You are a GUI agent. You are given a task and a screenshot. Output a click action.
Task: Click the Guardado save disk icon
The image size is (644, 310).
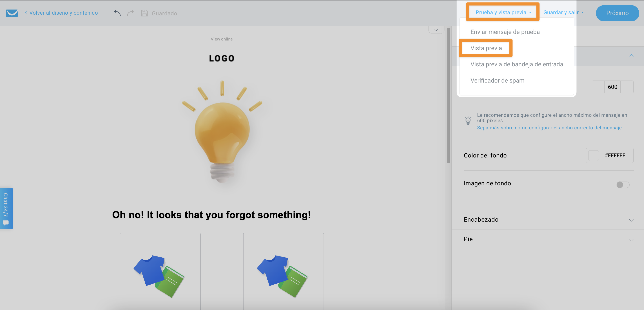pos(144,13)
